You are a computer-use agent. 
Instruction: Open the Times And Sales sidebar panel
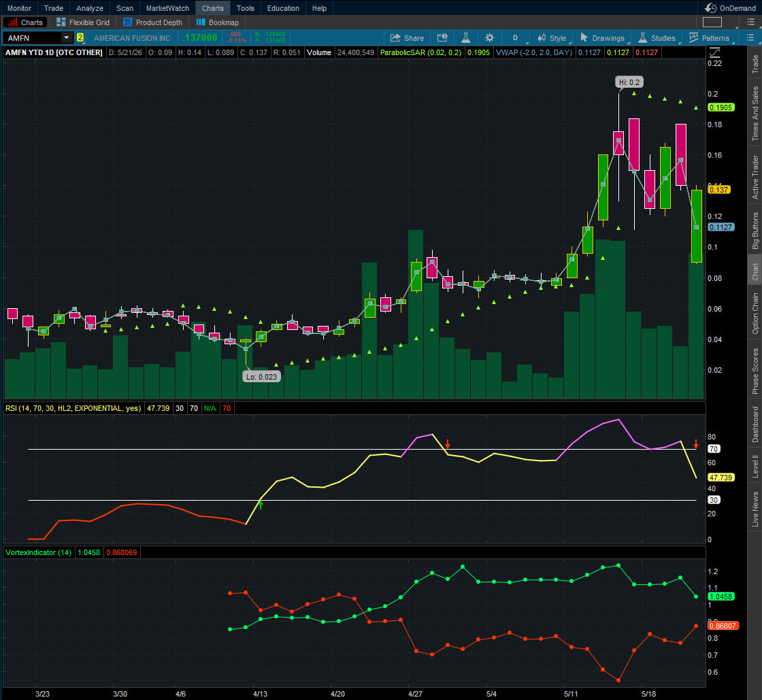click(755, 114)
